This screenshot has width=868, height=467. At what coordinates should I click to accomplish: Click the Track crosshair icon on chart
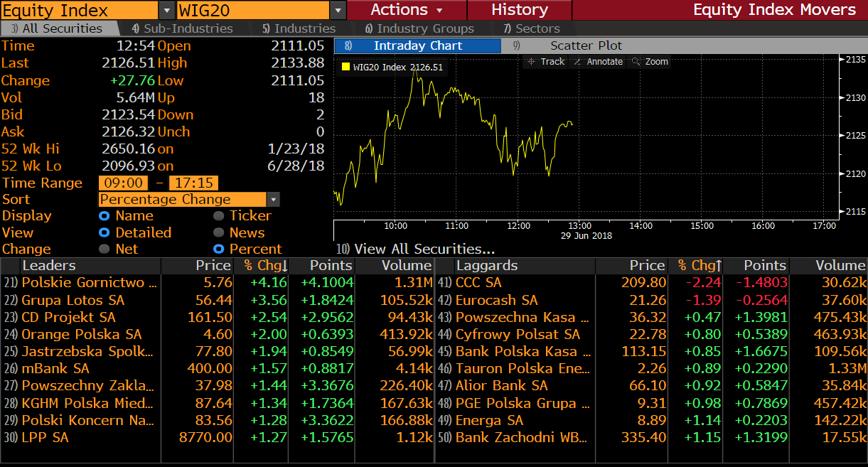(x=532, y=62)
